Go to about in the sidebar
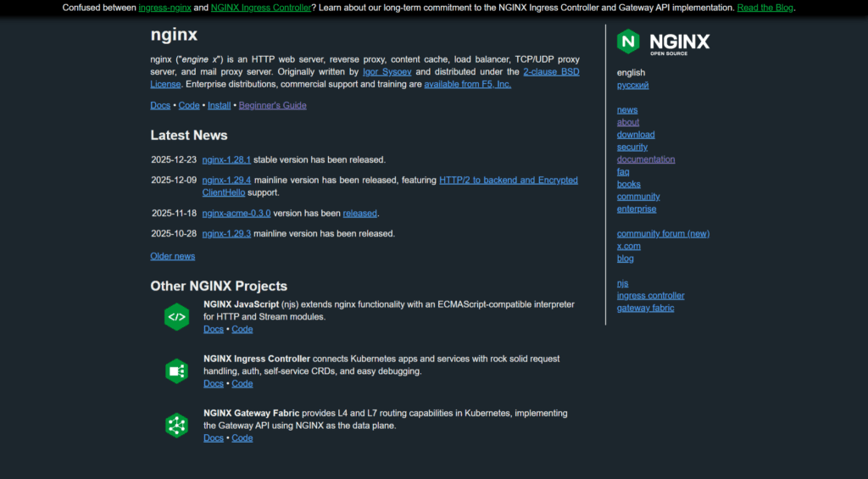 pos(628,122)
